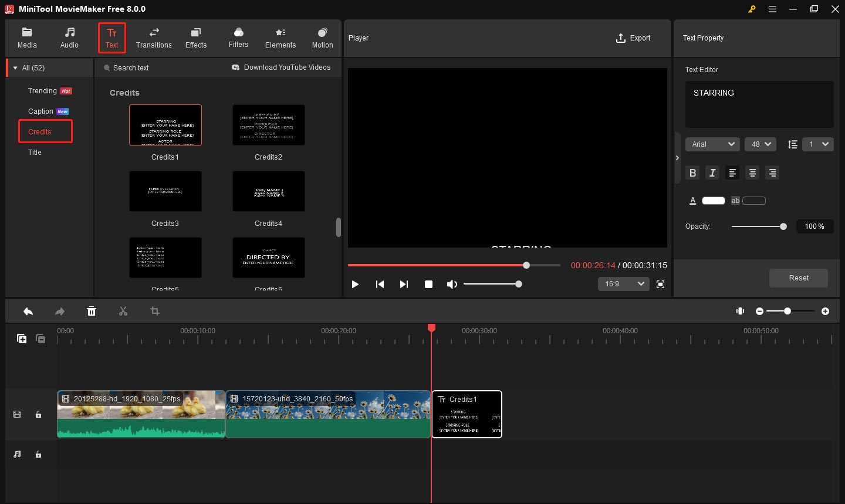
Task: Stop playback in the player
Action: click(428, 285)
